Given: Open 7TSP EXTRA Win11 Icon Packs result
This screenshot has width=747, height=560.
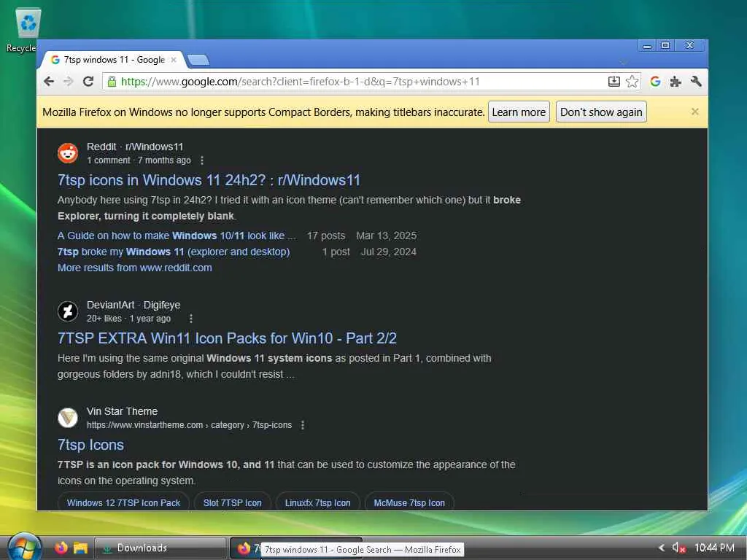Looking at the screenshot, I should coord(227,338).
